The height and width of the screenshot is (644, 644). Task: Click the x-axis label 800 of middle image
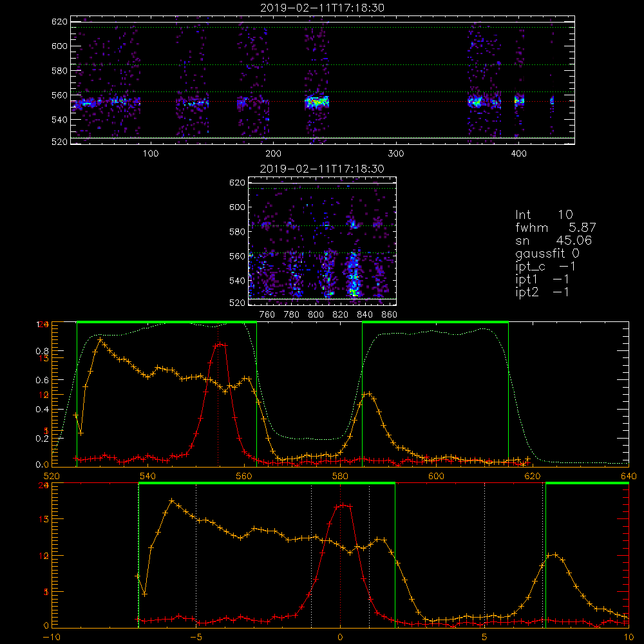click(316, 315)
